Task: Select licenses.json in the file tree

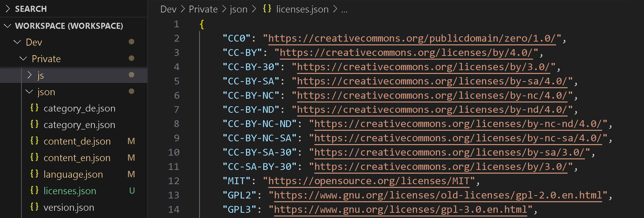Action: [x=70, y=191]
